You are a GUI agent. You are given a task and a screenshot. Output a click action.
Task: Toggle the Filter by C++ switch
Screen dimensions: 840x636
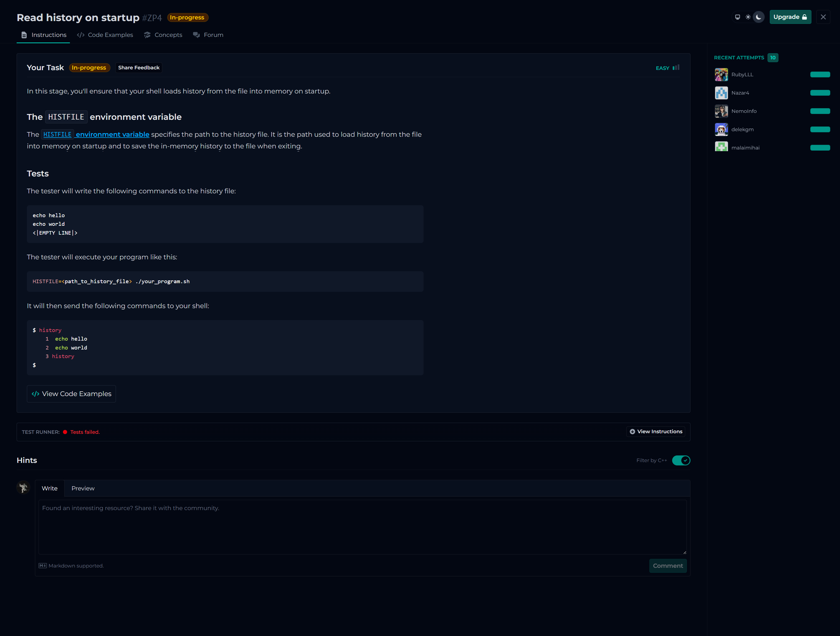coord(681,460)
